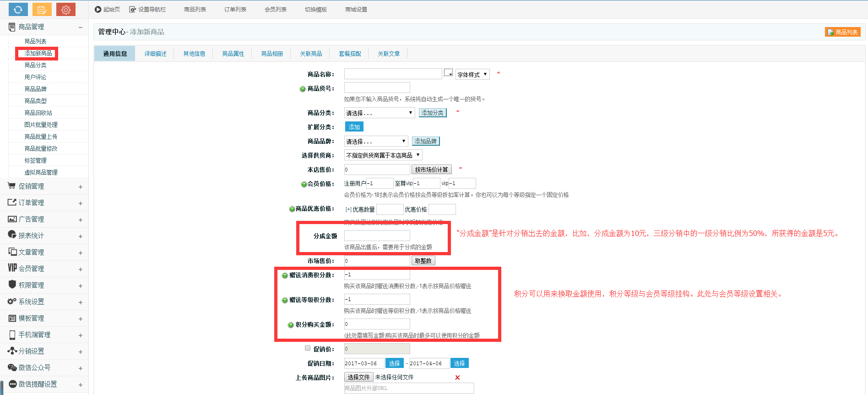Image resolution: width=868 pixels, height=395 pixels.
Task: Click the 广告管理 picture icon
Action: pyautogui.click(x=12, y=219)
